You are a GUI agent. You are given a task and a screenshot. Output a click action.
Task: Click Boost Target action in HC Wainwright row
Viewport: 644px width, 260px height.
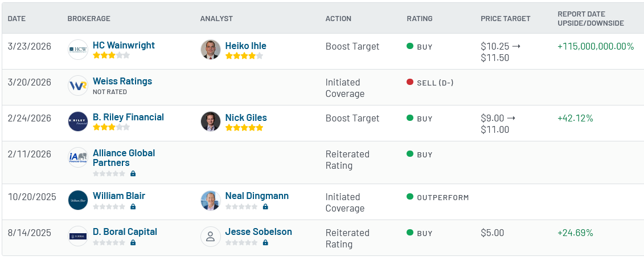click(352, 46)
